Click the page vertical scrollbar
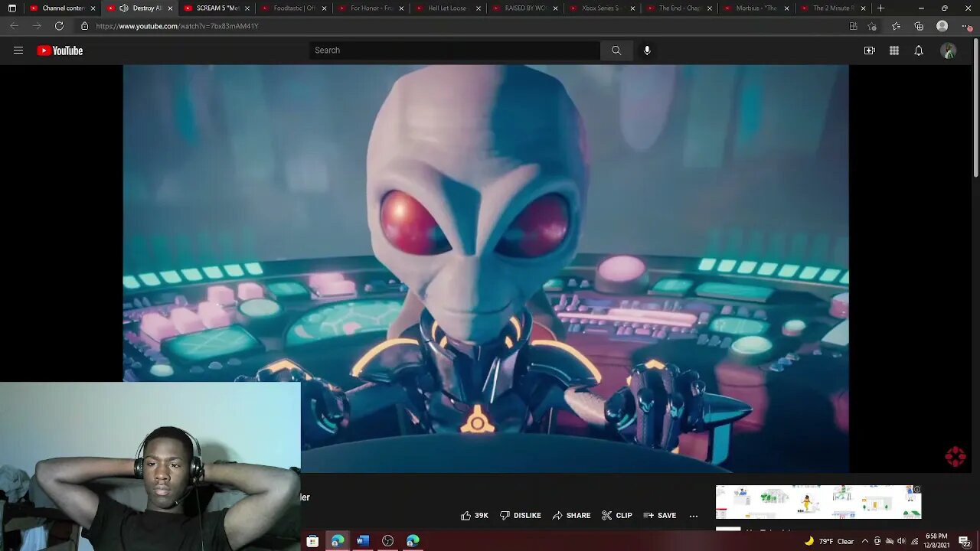The height and width of the screenshot is (551, 980). [x=975, y=107]
